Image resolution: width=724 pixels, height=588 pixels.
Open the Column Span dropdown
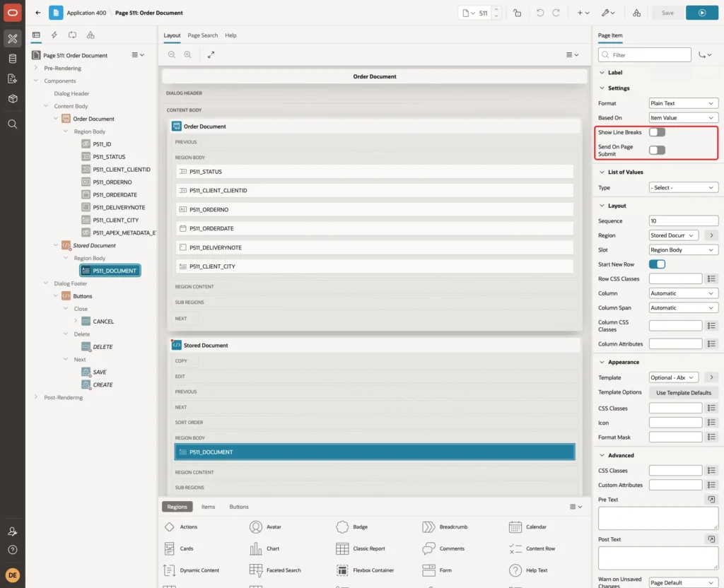684,308
